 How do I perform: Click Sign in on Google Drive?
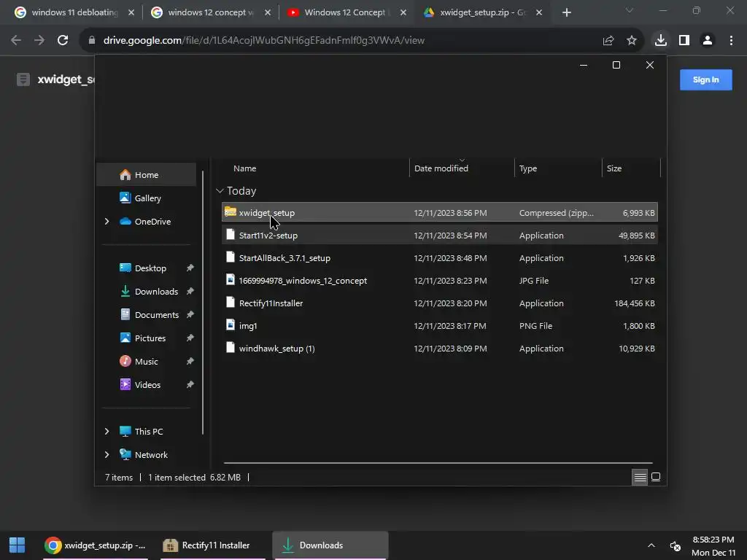(x=705, y=79)
